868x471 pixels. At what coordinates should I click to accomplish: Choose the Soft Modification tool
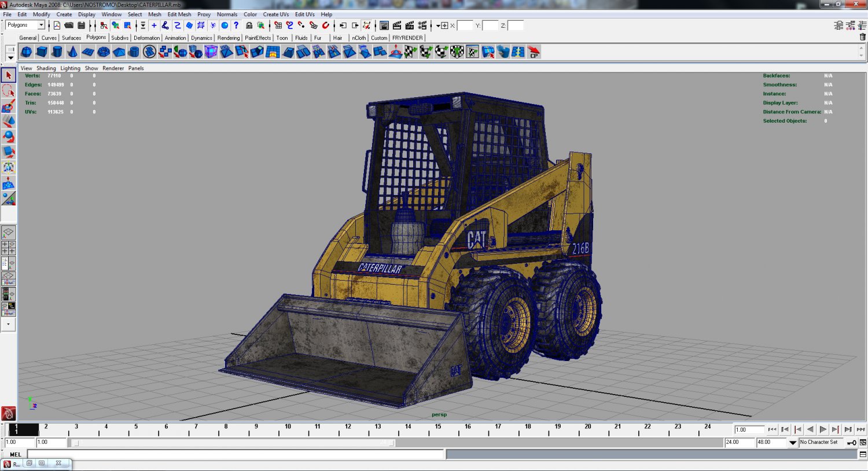[8, 183]
